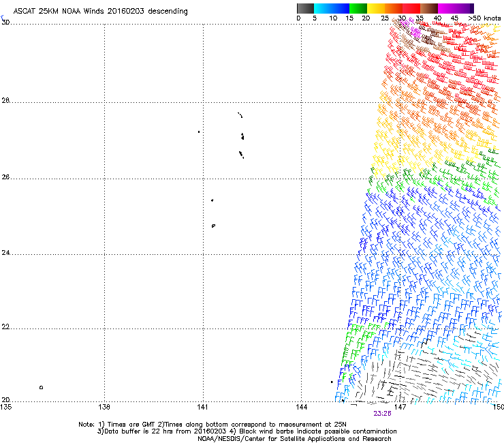
Task: Click the latitude label 28
Action: (5, 101)
